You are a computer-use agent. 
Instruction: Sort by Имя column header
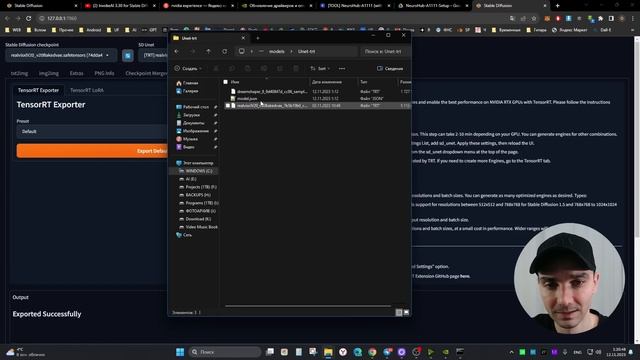click(235, 82)
